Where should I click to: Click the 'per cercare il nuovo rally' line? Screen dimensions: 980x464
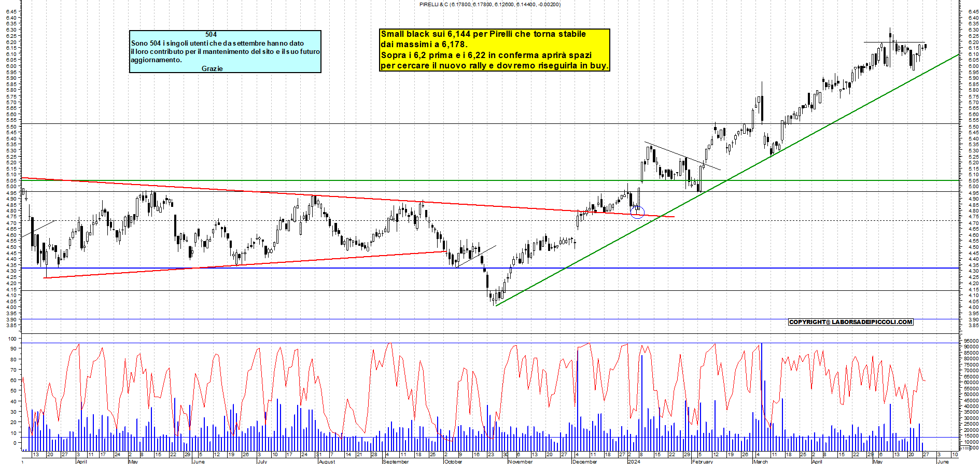tap(495, 66)
